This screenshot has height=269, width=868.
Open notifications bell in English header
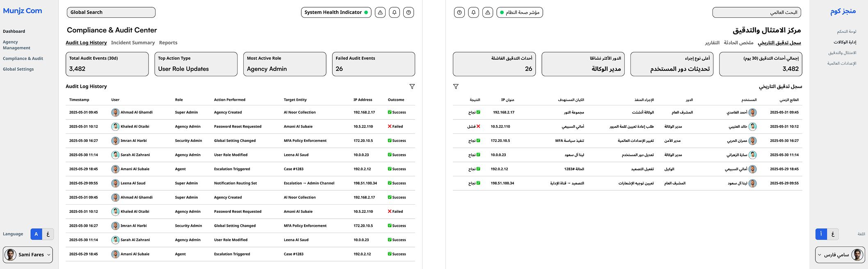tap(394, 12)
